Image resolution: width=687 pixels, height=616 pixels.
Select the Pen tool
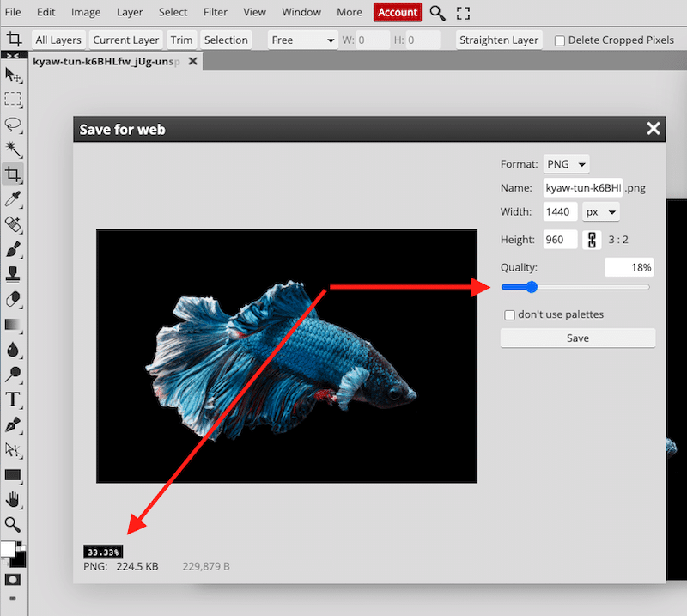[x=13, y=424]
